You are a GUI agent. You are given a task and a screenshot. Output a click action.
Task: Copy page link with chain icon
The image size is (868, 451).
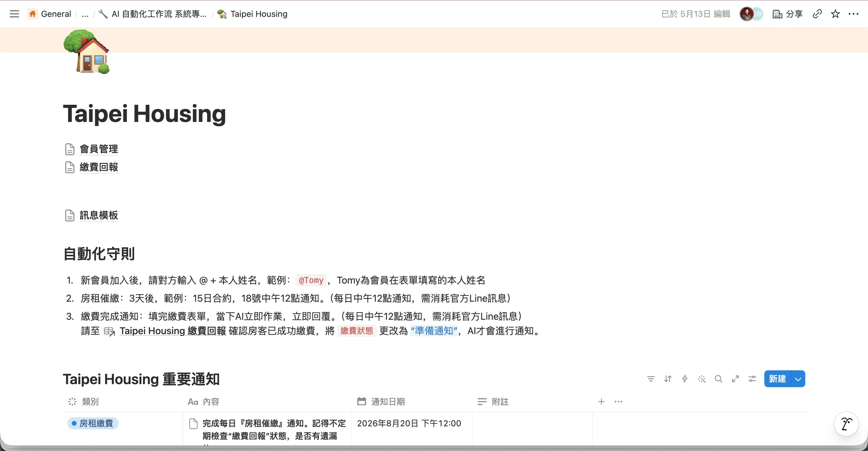tap(817, 14)
